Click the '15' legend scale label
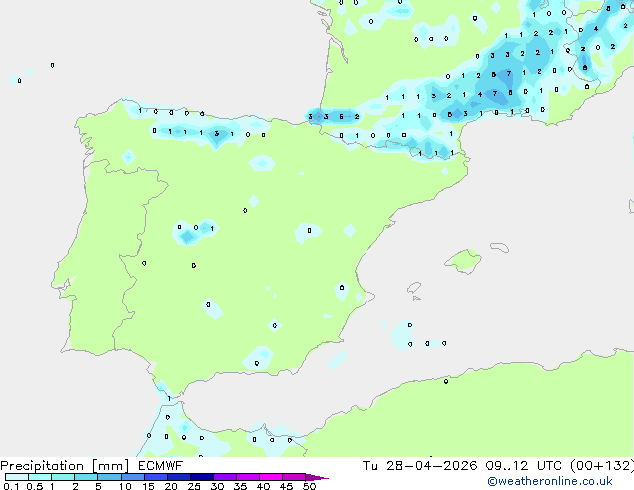 [148, 486]
